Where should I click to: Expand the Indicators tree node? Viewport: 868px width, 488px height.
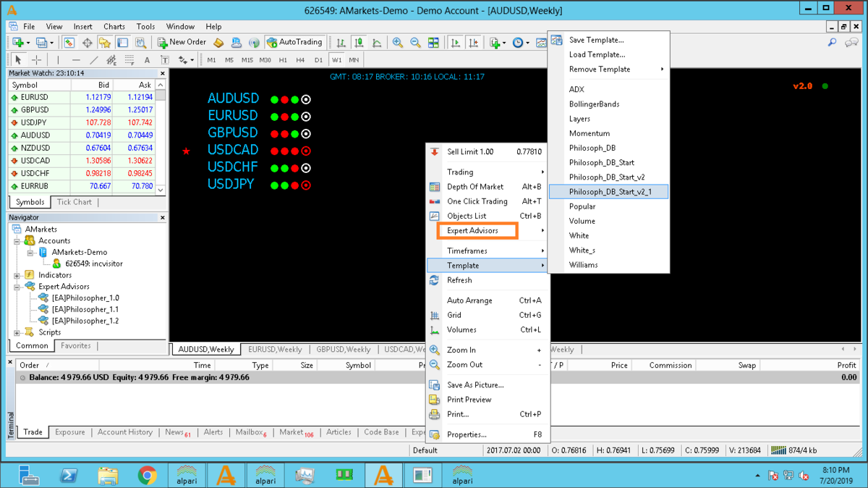[x=17, y=275]
